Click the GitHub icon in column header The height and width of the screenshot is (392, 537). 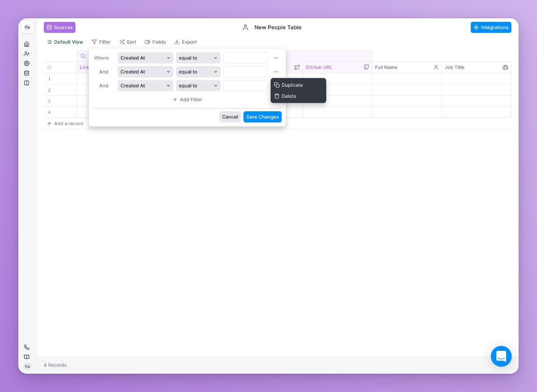click(367, 67)
